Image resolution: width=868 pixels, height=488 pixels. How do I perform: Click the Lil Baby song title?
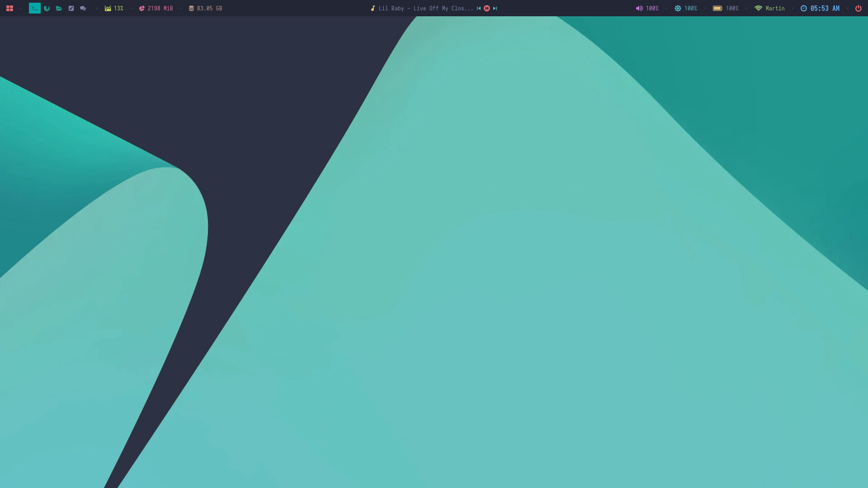click(x=426, y=8)
